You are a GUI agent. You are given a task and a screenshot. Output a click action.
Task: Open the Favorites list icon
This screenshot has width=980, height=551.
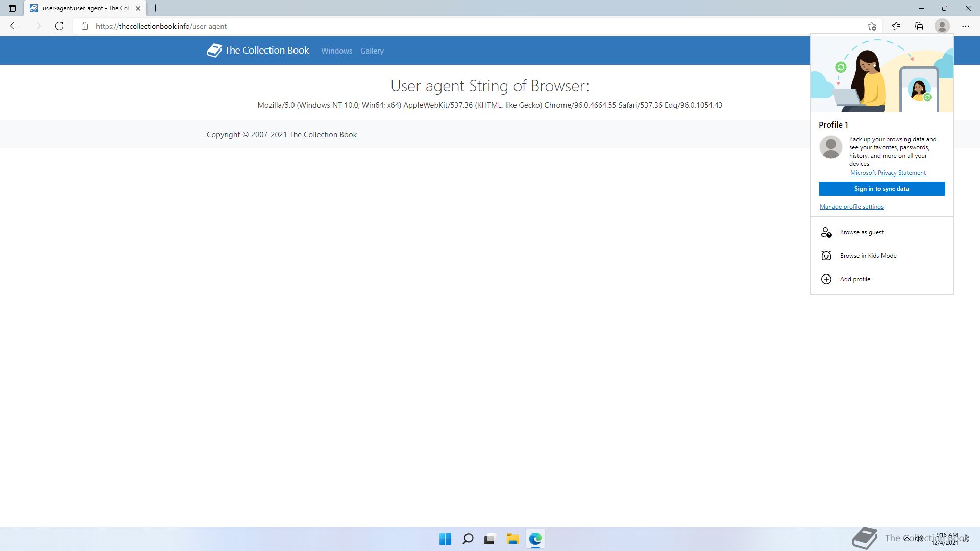point(896,26)
